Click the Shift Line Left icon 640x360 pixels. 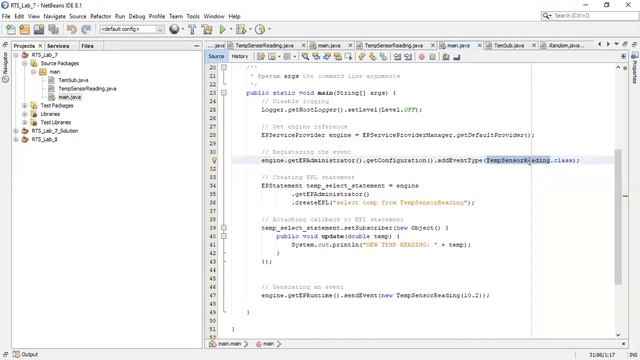(397, 57)
